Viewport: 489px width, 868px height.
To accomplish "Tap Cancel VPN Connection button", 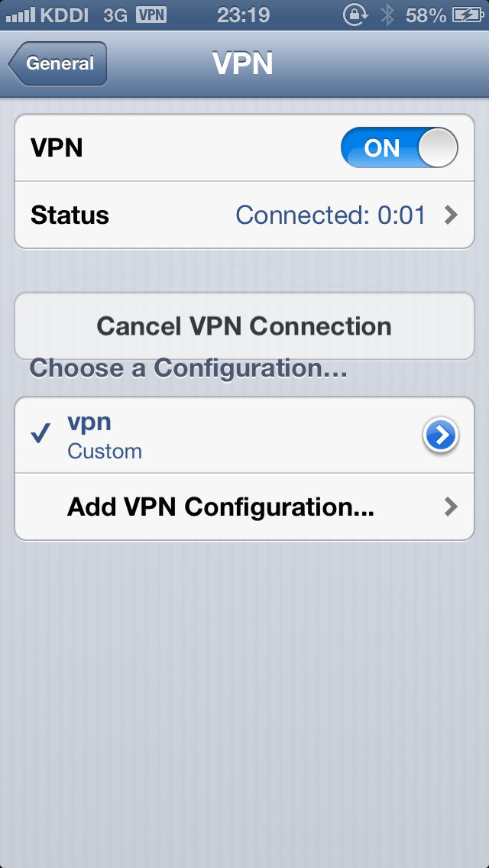I will 244,326.
